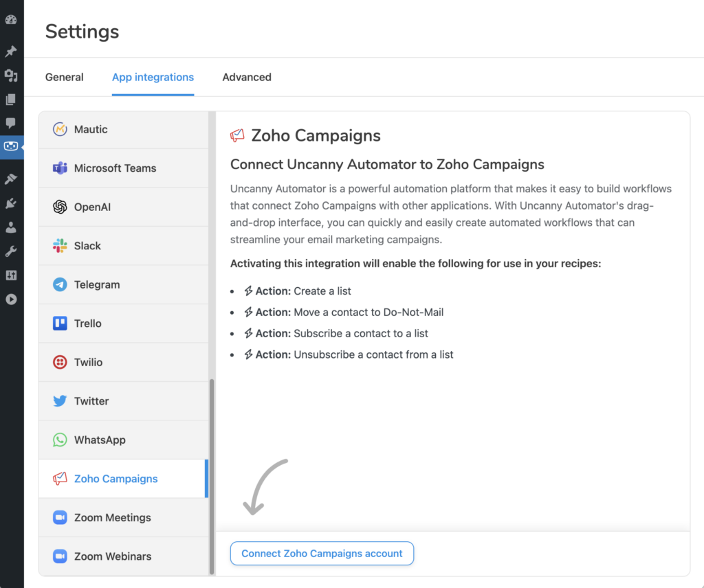Screen dimensions: 704x588
Task: Open the Media library icon
Action: [x=11, y=75]
